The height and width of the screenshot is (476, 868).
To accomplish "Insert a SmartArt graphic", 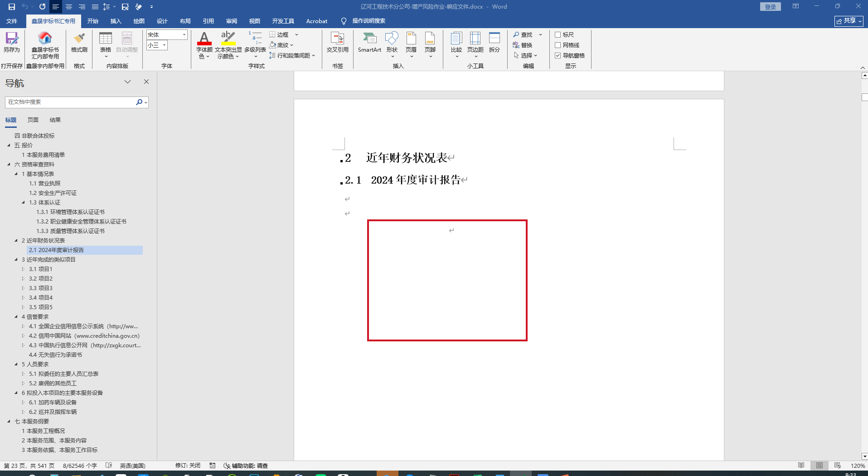I will pos(369,42).
